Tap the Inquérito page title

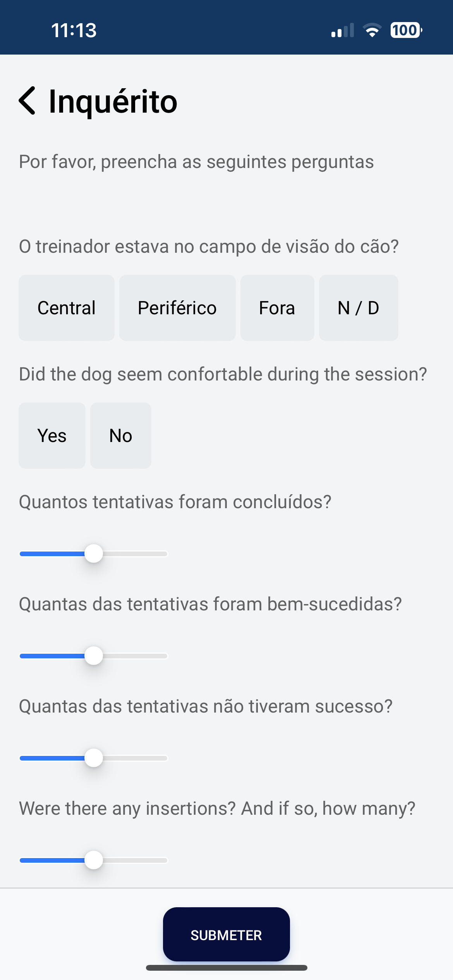pyautogui.click(x=113, y=101)
